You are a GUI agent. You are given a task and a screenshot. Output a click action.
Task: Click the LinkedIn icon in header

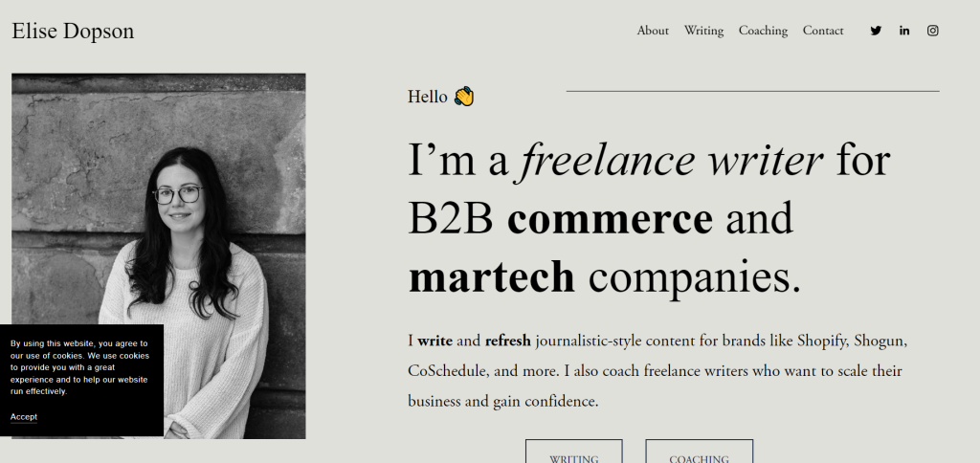tap(904, 31)
